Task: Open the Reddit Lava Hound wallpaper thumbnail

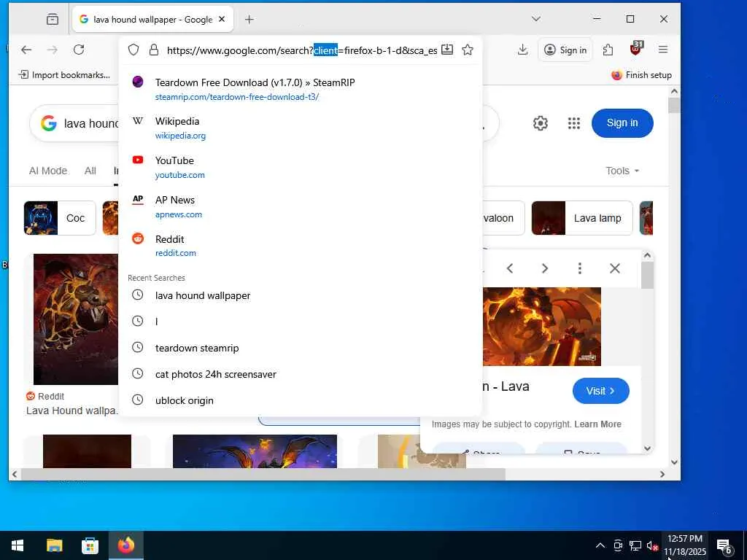Action: click(x=76, y=319)
